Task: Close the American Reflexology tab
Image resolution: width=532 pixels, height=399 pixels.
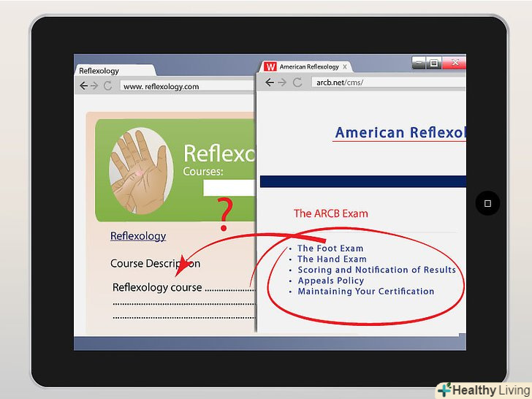Action: pyautogui.click(x=345, y=66)
